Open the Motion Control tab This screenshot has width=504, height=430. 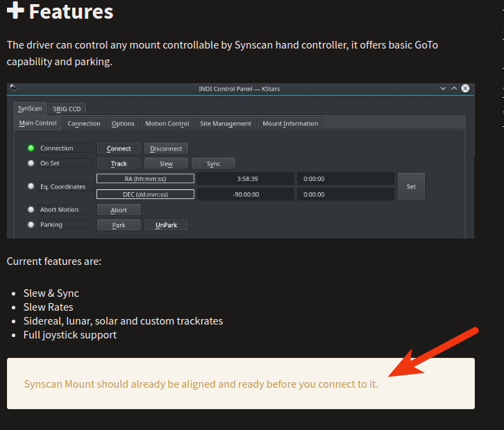tap(167, 123)
